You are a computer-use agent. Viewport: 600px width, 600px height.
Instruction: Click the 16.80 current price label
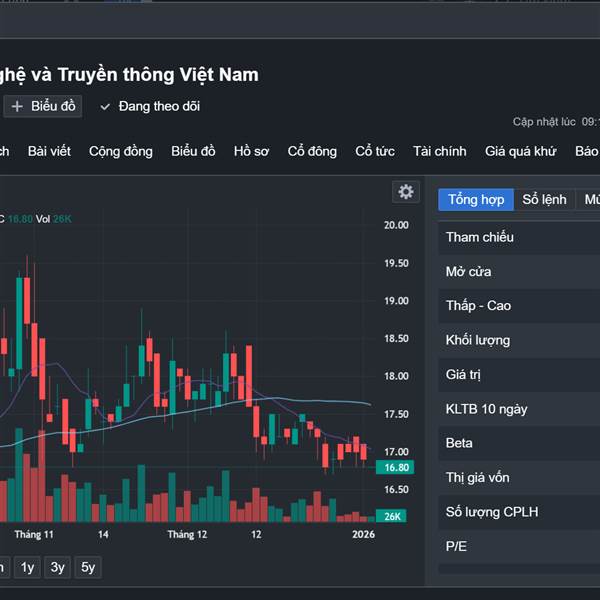[395, 467]
